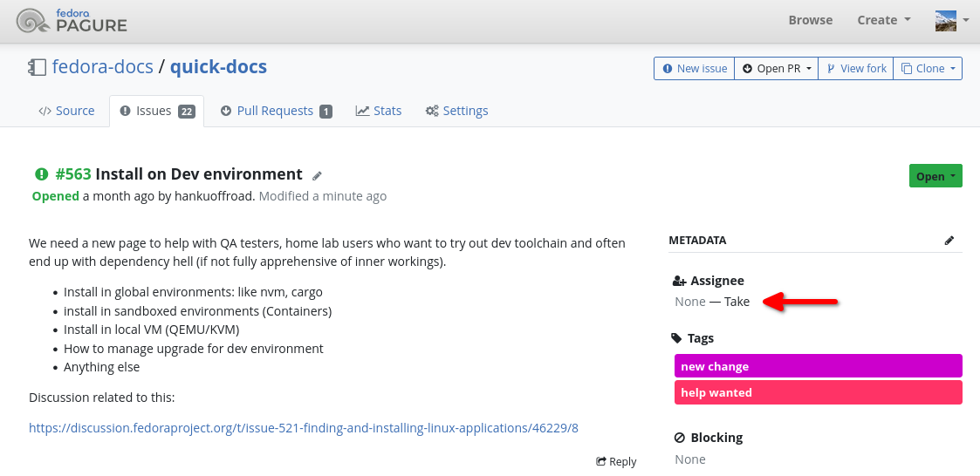
Task: Open the Settings tab
Action: pos(456,111)
